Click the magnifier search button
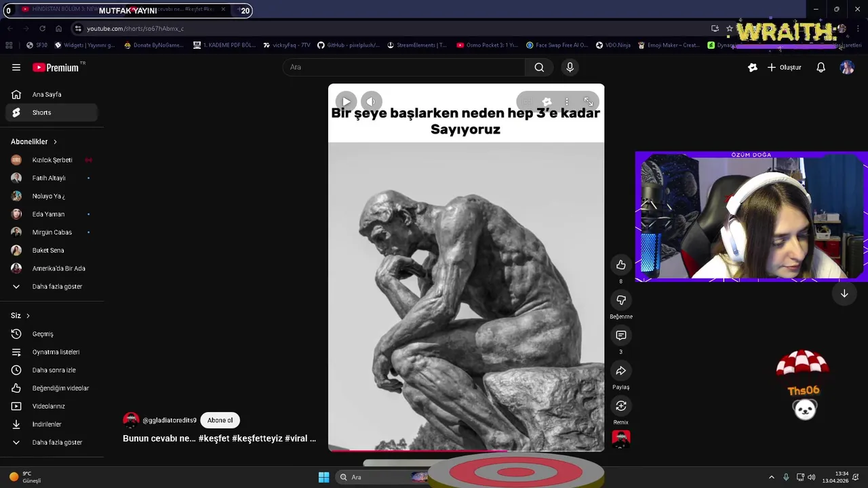This screenshot has height=488, width=868. click(539, 67)
